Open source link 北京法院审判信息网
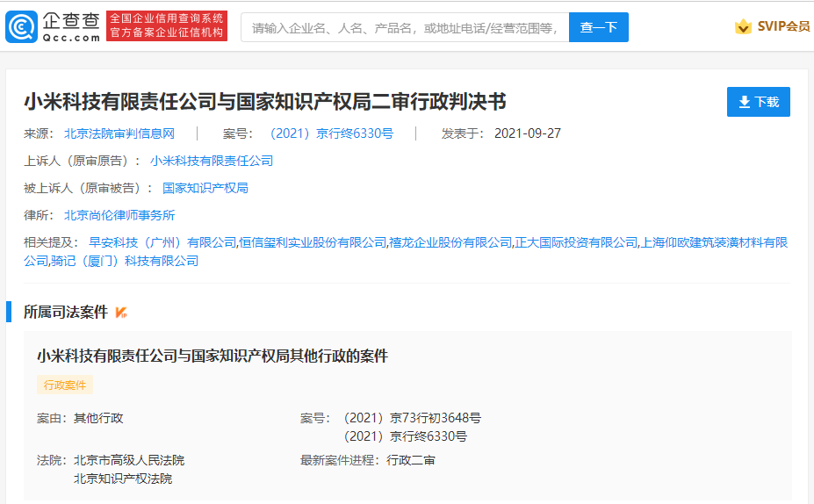Image resolution: width=814 pixels, height=504 pixels. click(119, 134)
